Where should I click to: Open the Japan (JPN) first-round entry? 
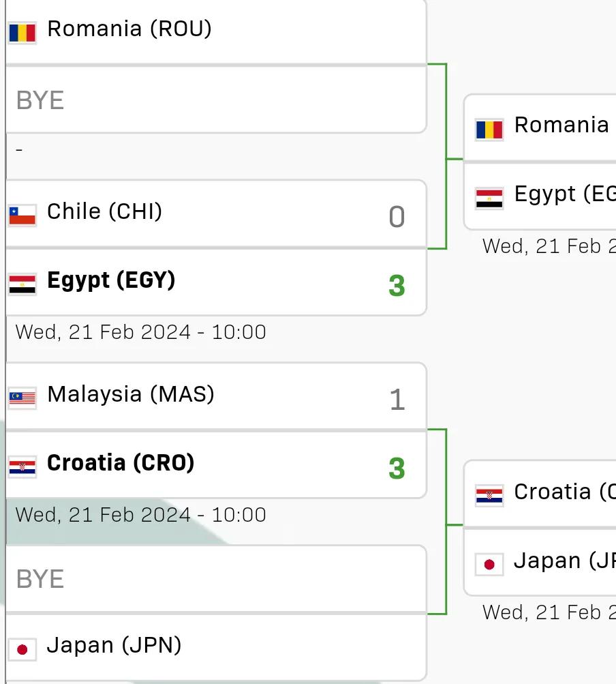pyautogui.click(x=216, y=647)
